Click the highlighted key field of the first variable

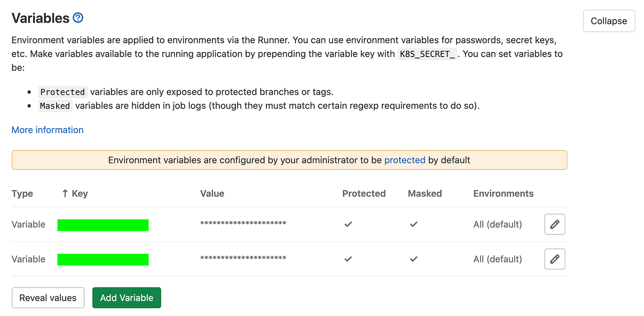[103, 225]
